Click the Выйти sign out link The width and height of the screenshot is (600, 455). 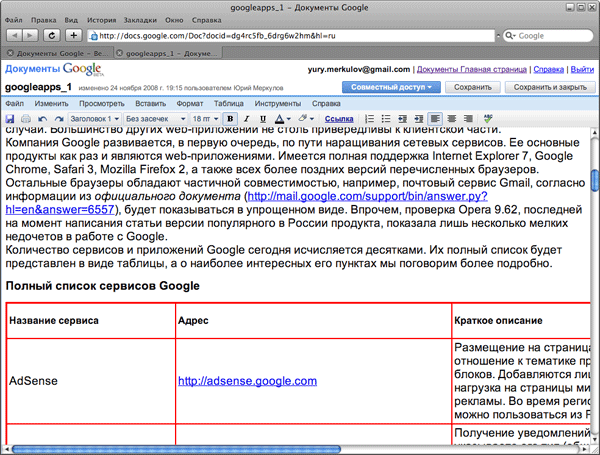[582, 69]
